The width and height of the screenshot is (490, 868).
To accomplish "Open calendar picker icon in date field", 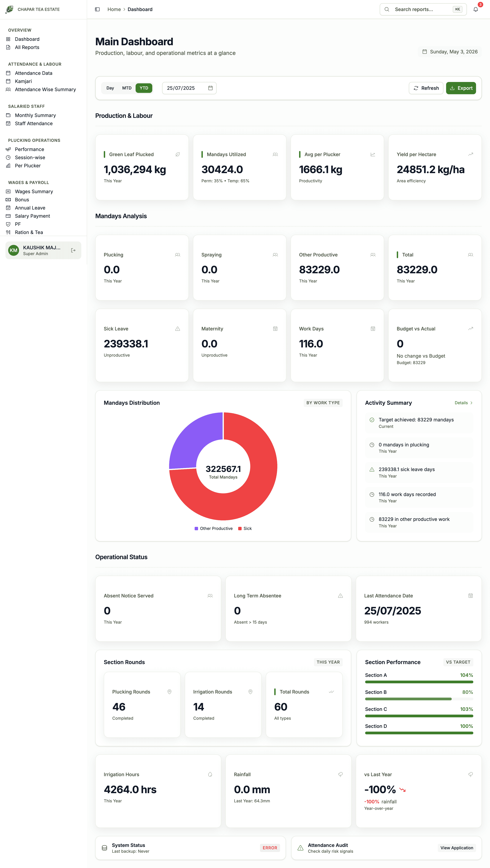I will click(x=210, y=88).
